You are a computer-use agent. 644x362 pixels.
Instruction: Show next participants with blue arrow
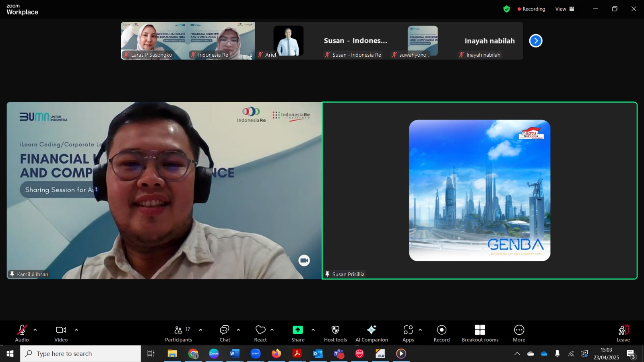[536, 41]
